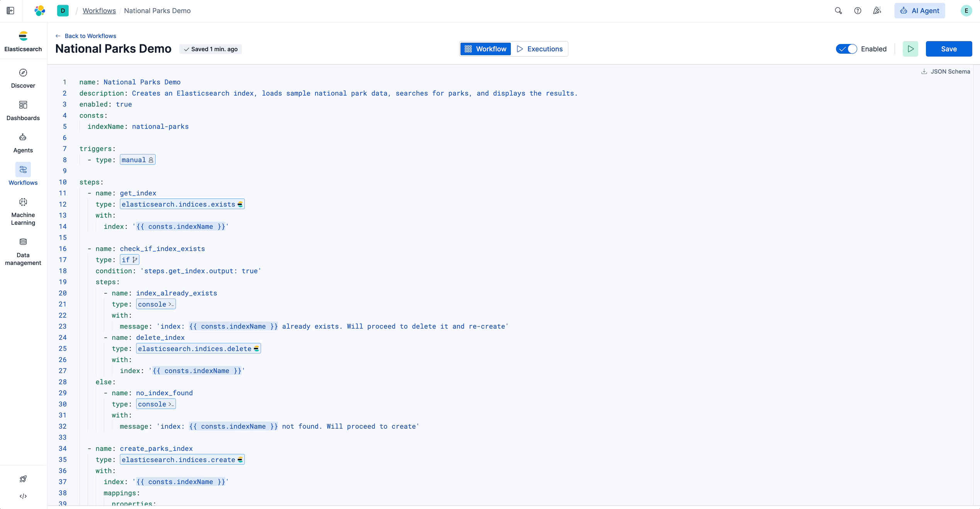980x509 pixels.
Task: Select the Workflow tab
Action: click(x=485, y=49)
